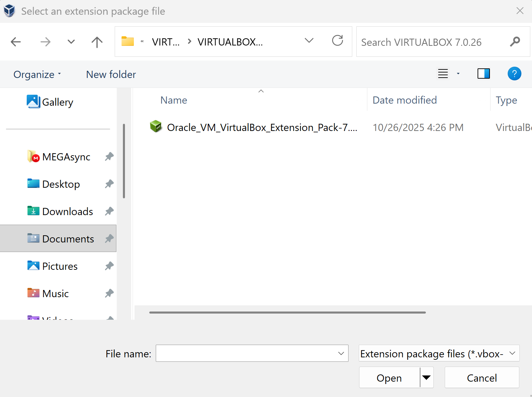Open Gallery in the navigation pane

pos(58,102)
